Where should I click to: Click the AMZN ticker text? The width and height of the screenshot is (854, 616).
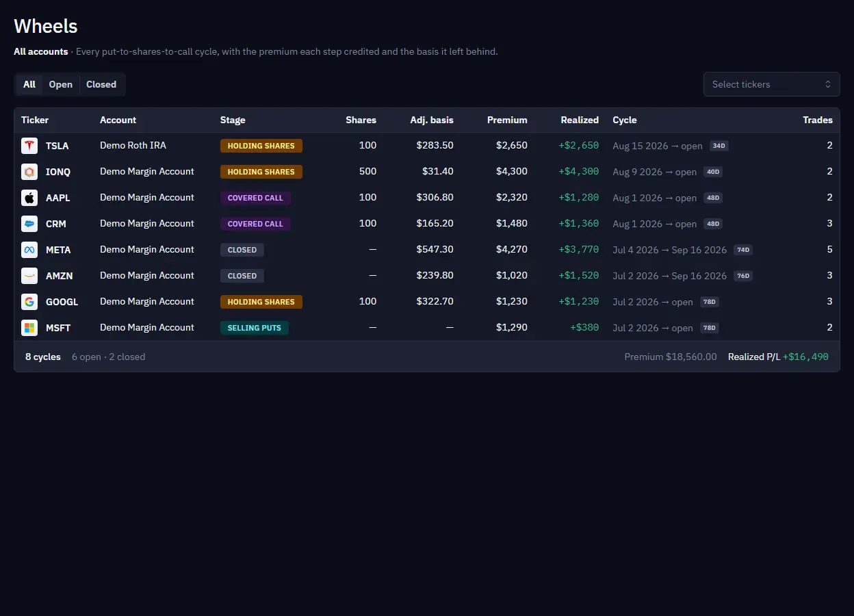click(60, 276)
